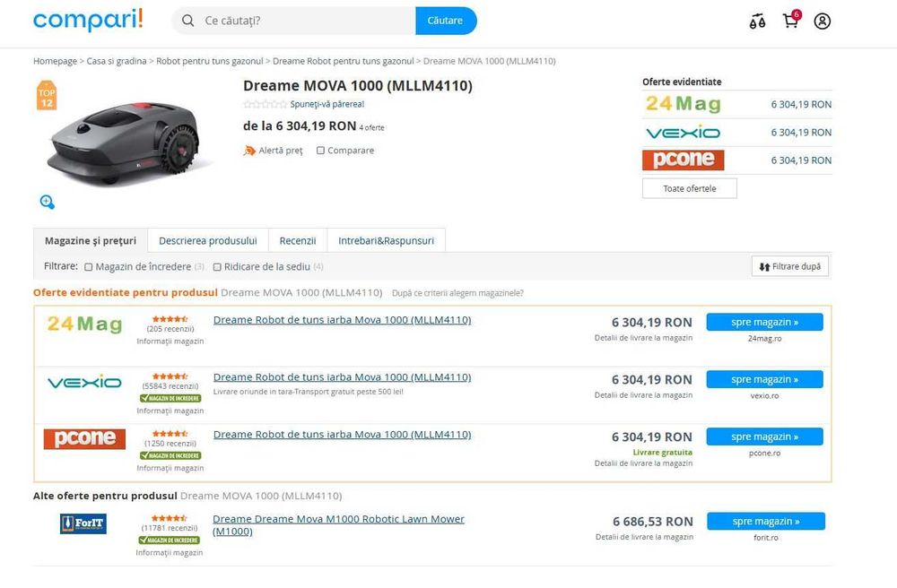Open Detalii de livrare for 24Mag offer

pos(643,338)
